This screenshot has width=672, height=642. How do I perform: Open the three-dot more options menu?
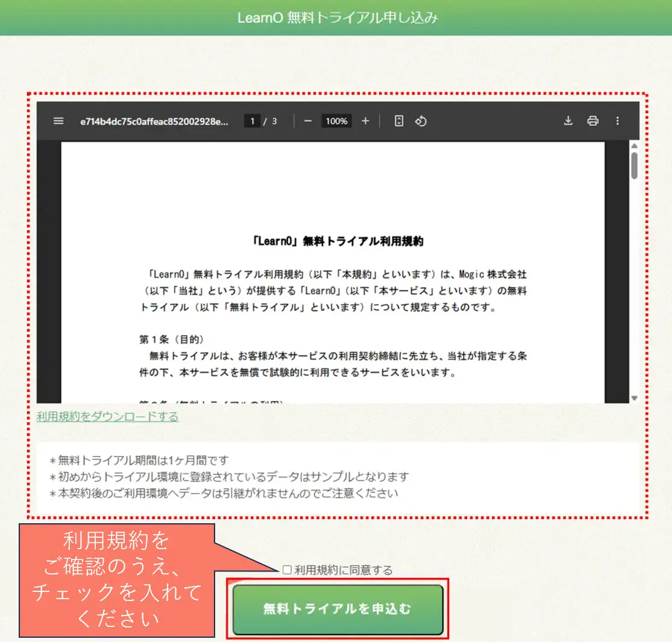tap(618, 121)
